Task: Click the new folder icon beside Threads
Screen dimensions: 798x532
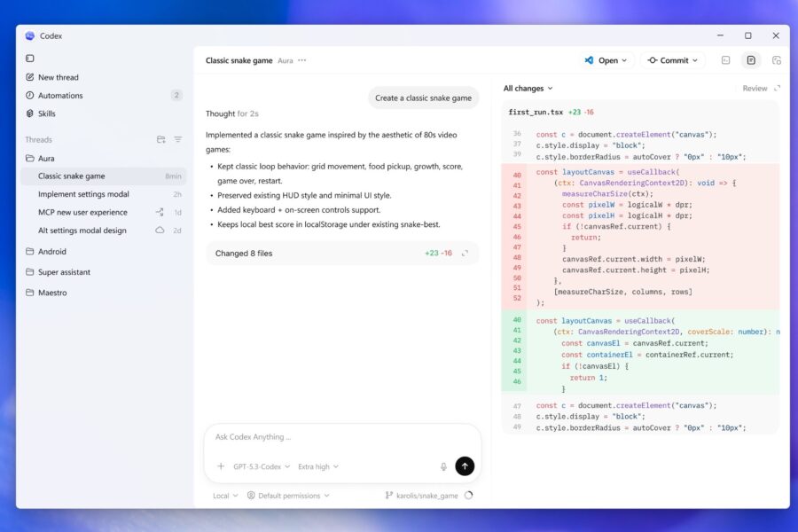Action: pos(161,139)
